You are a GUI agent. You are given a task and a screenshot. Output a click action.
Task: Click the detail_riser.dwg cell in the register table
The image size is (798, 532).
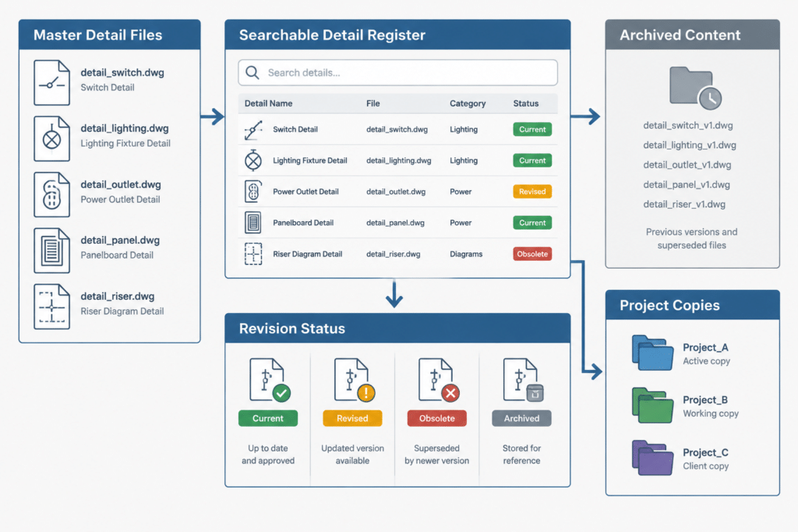click(394, 254)
